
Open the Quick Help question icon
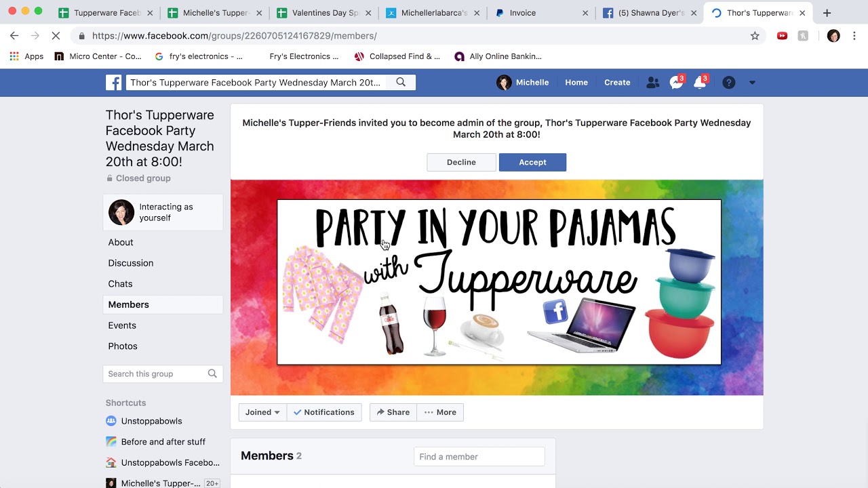point(729,83)
